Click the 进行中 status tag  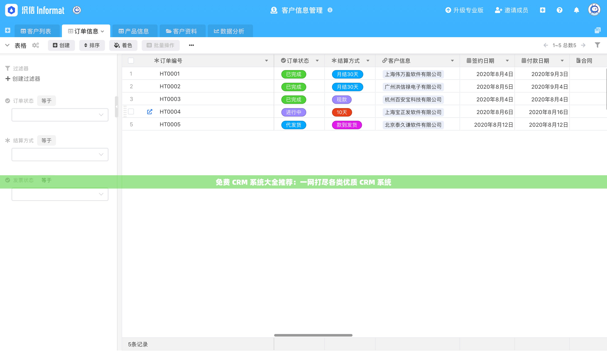click(x=294, y=112)
